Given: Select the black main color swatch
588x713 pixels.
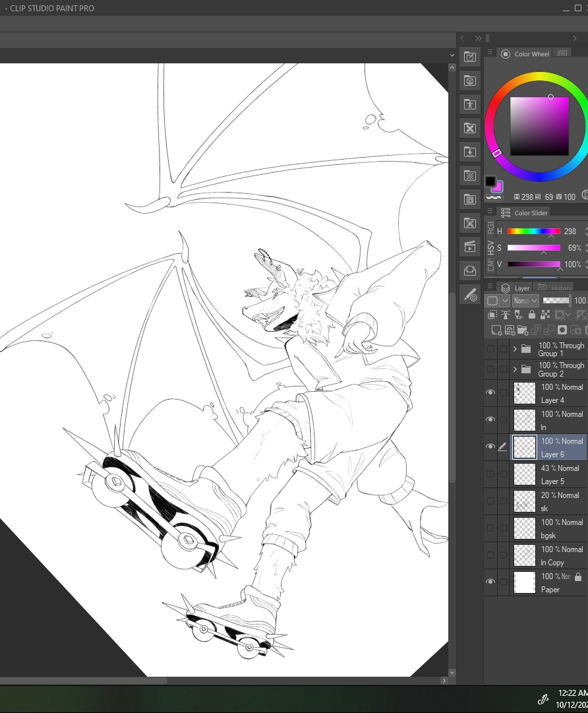Looking at the screenshot, I should pos(490,181).
